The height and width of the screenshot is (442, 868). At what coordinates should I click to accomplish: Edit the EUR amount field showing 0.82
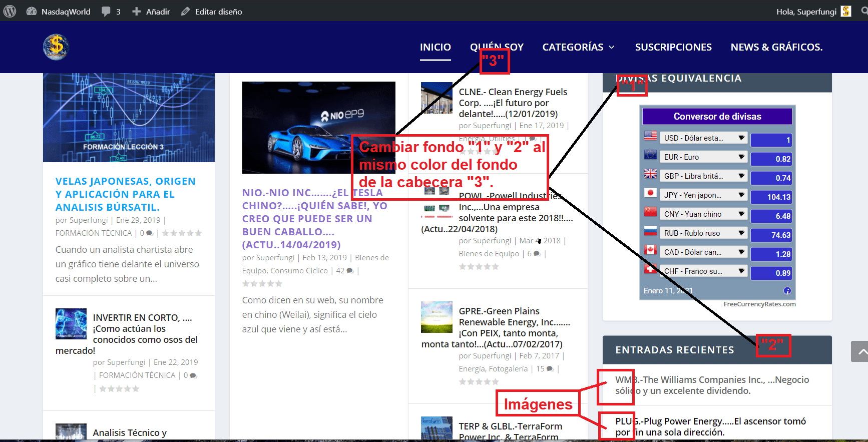coord(771,159)
